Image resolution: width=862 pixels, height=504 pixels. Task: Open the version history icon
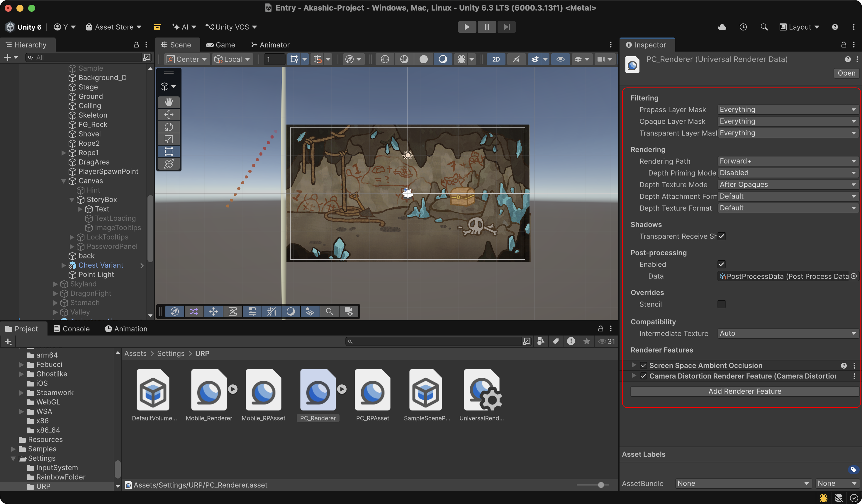click(743, 27)
